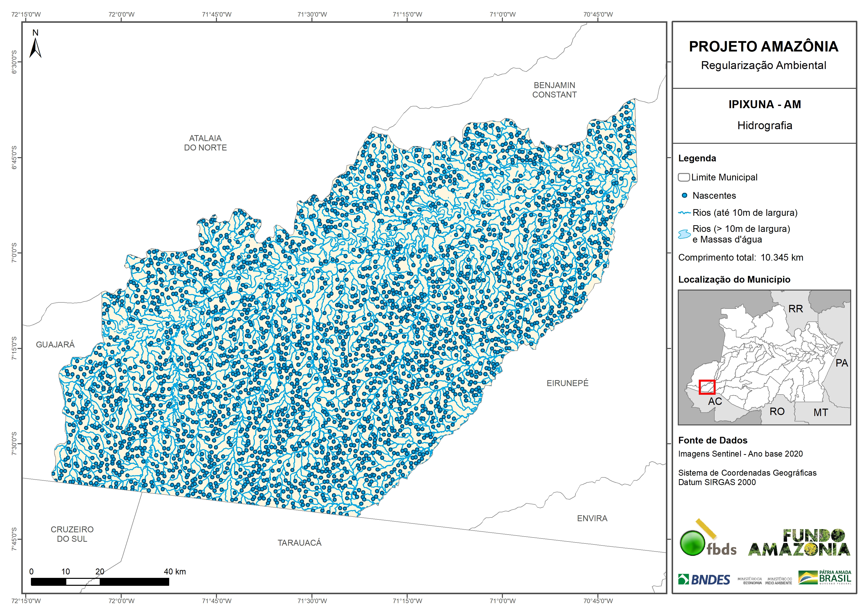This screenshot has height=614, width=868.
Task: Click the ATALAIA DO NORTE map label
Action: pyautogui.click(x=205, y=143)
